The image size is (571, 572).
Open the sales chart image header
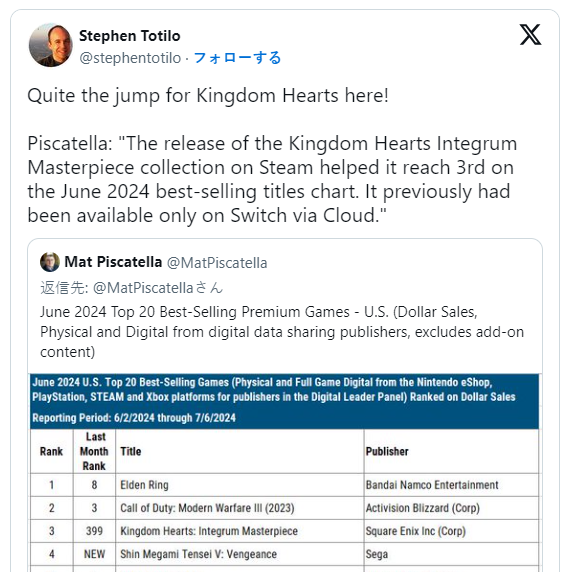click(x=284, y=401)
